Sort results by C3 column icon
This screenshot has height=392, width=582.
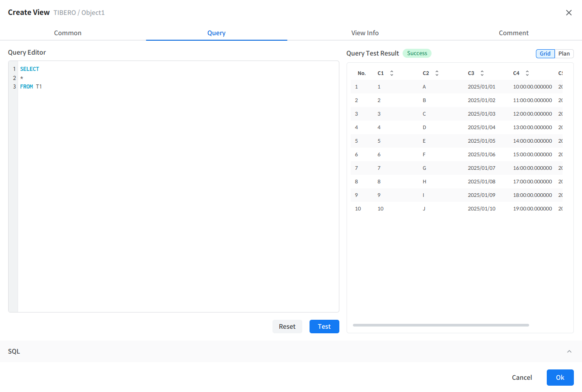coord(482,73)
